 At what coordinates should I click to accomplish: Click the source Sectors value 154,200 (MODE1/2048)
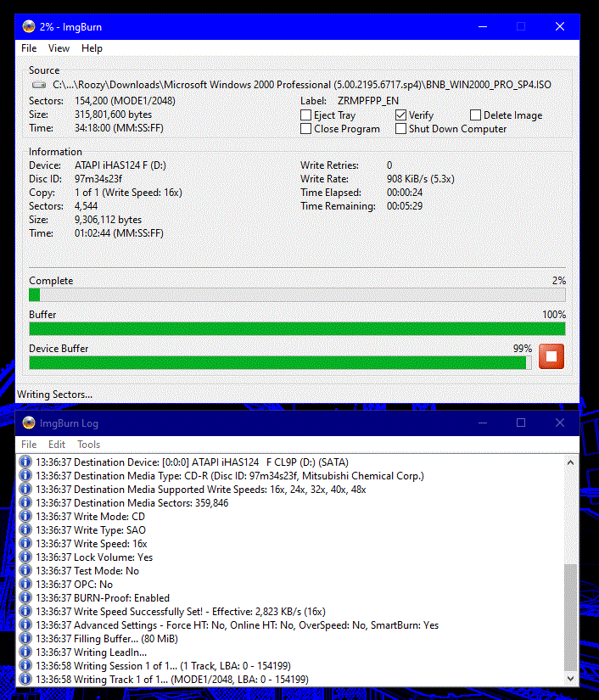pyautogui.click(x=125, y=101)
